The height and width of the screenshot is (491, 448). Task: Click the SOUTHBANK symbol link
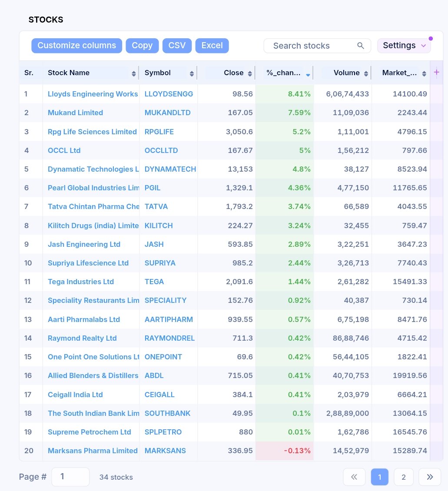coord(167,413)
